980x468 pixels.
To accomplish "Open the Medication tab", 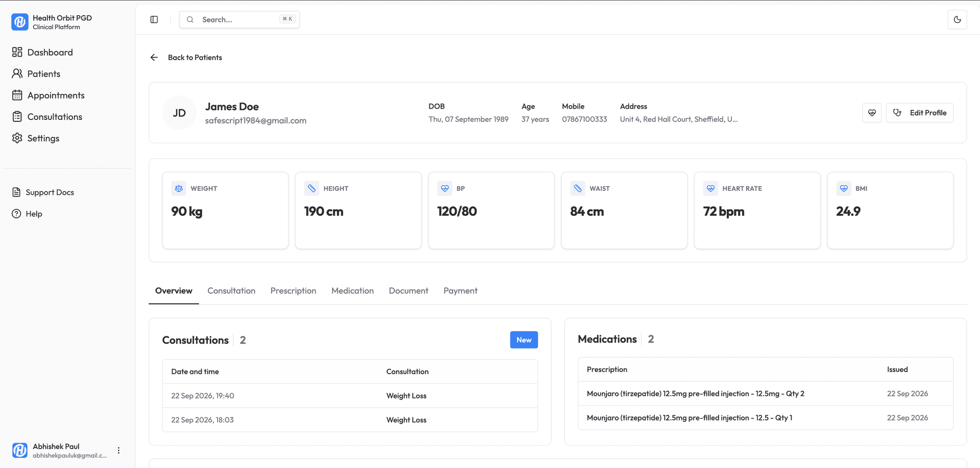I will (353, 290).
